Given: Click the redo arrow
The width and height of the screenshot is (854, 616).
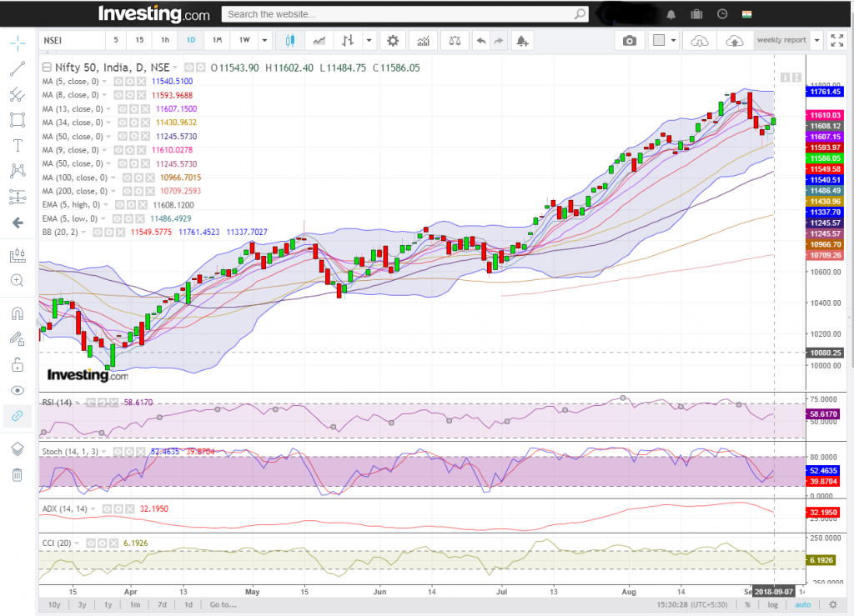Looking at the screenshot, I should pos(499,40).
